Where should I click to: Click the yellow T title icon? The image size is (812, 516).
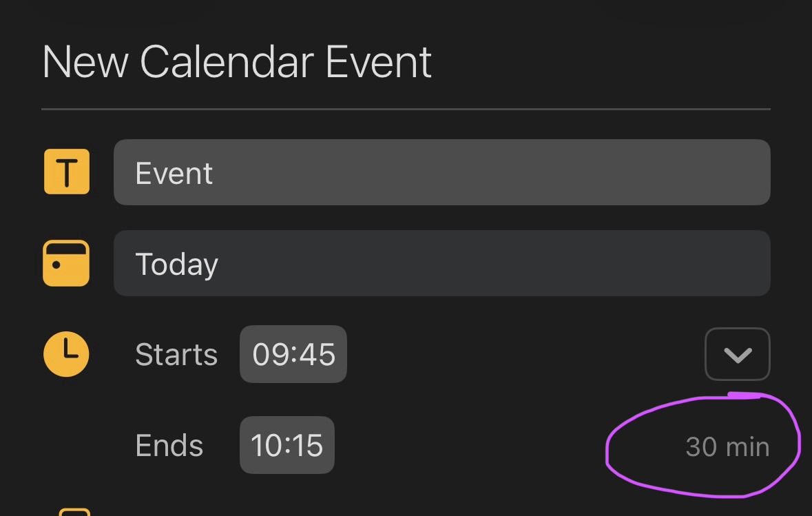[67, 172]
